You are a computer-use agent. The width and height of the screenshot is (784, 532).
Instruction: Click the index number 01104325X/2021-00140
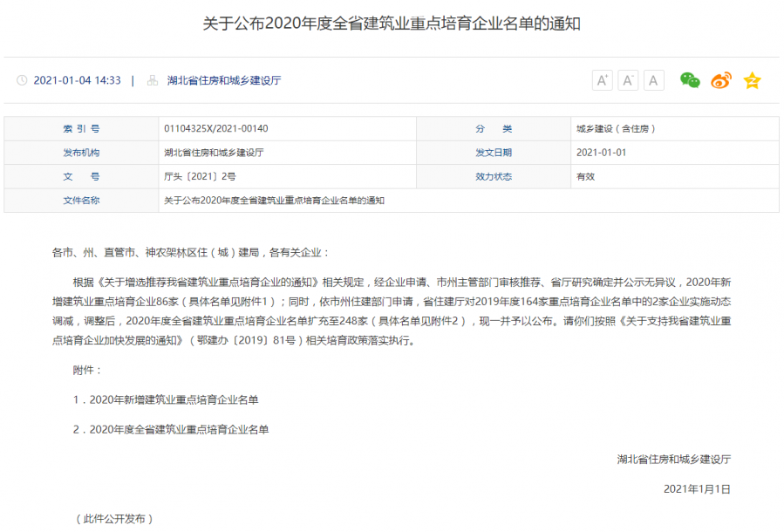(x=216, y=128)
